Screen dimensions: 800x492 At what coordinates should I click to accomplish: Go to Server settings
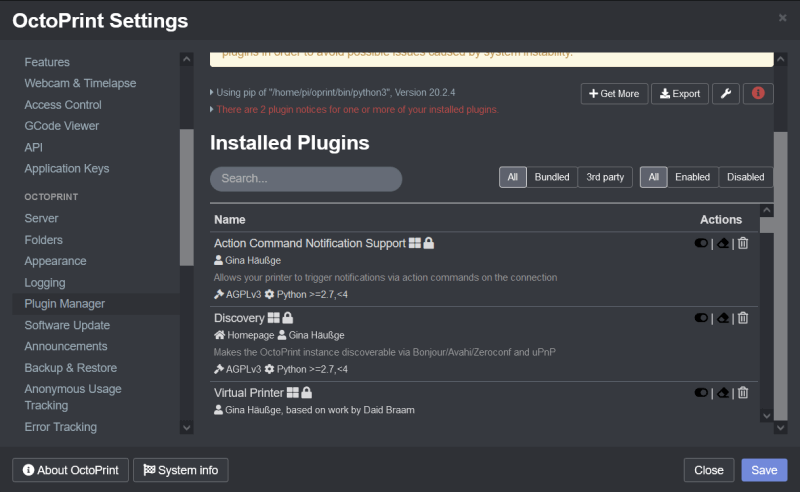pos(41,218)
